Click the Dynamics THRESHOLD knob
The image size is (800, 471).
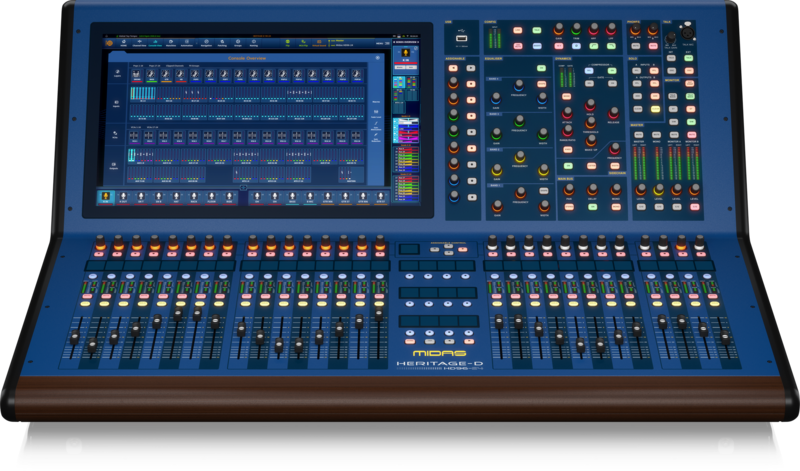[591, 122]
